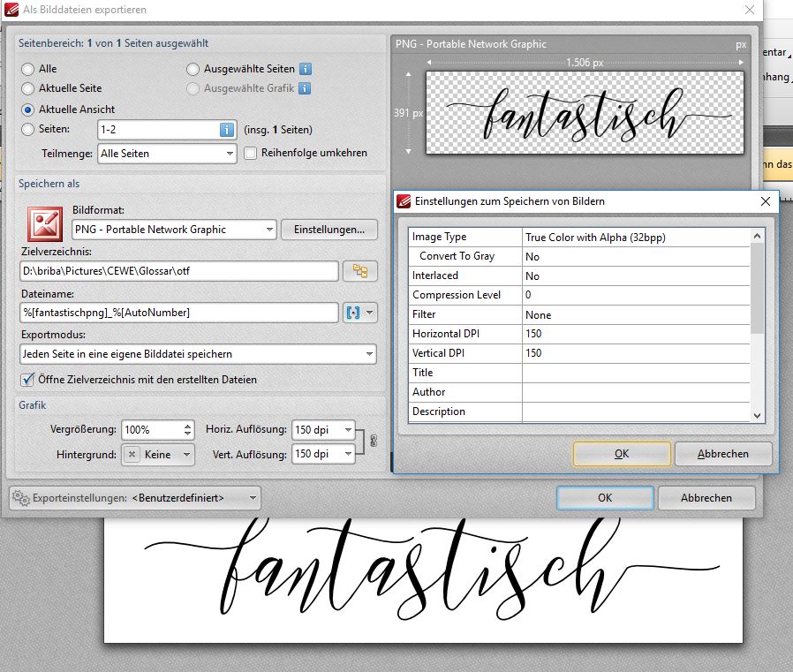
Task: Click the image format picture icon
Action: tap(46, 224)
